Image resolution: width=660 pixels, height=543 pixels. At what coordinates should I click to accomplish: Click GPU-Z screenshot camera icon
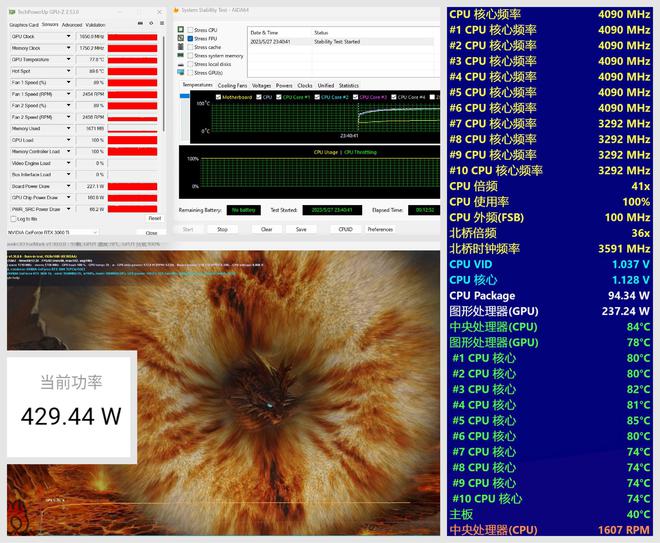coord(140,23)
